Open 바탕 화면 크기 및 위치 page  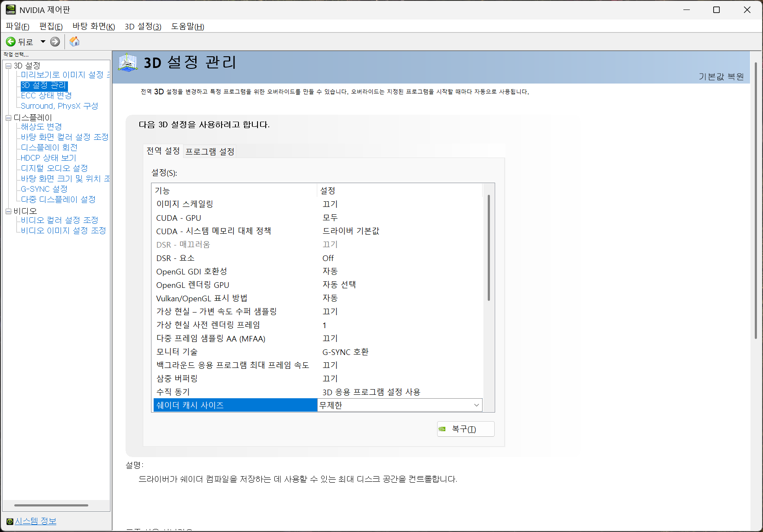[x=65, y=179]
